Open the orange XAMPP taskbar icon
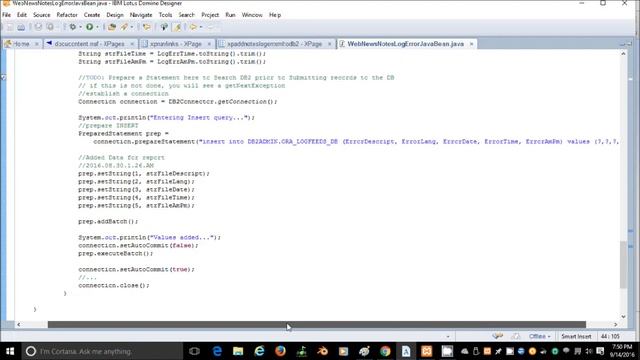 coord(427,351)
